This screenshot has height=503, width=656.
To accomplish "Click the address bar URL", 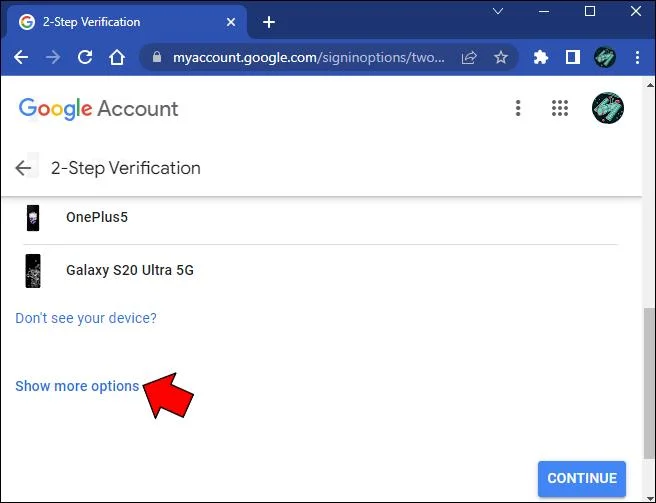I will tap(309, 57).
